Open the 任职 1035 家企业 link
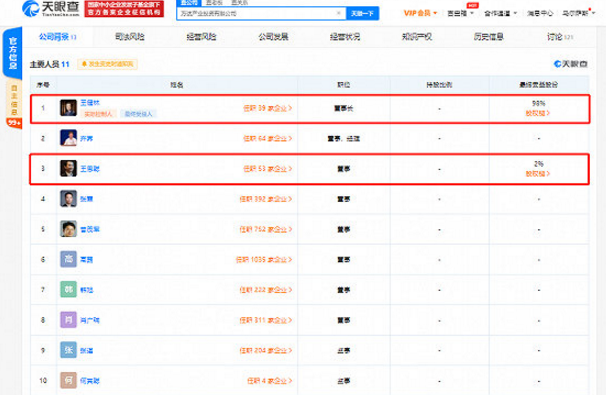Viewport: 606px width, 395px height. [264, 260]
